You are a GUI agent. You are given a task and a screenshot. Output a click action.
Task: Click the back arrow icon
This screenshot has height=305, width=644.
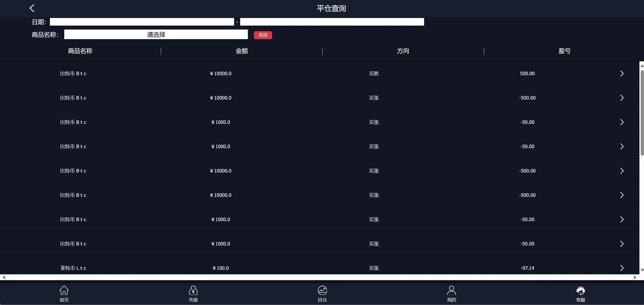pos(32,8)
